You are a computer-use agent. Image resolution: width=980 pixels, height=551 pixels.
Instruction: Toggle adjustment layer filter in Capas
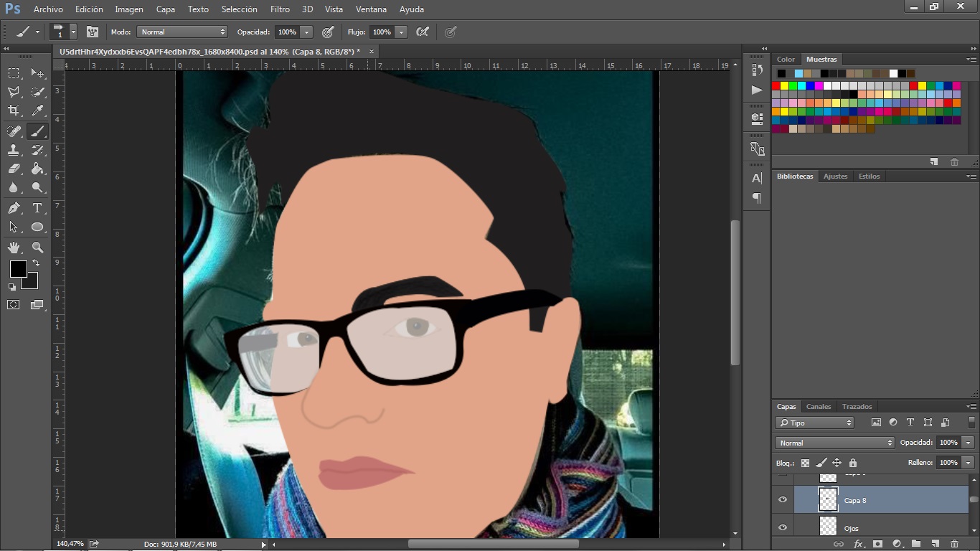pos(893,423)
